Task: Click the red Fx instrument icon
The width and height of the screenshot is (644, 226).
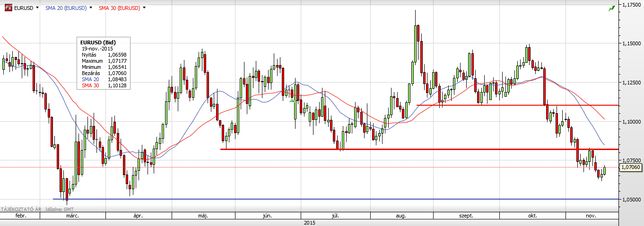Action: [8, 8]
